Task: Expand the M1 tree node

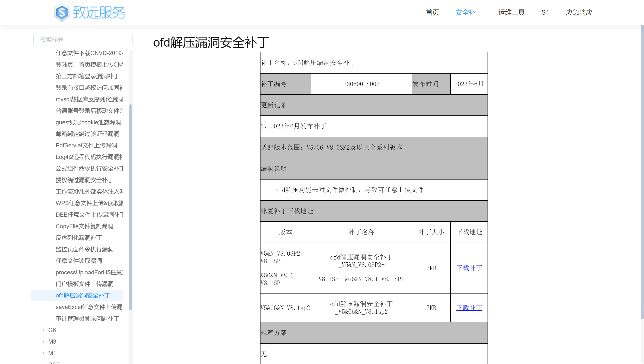Action: (44, 353)
